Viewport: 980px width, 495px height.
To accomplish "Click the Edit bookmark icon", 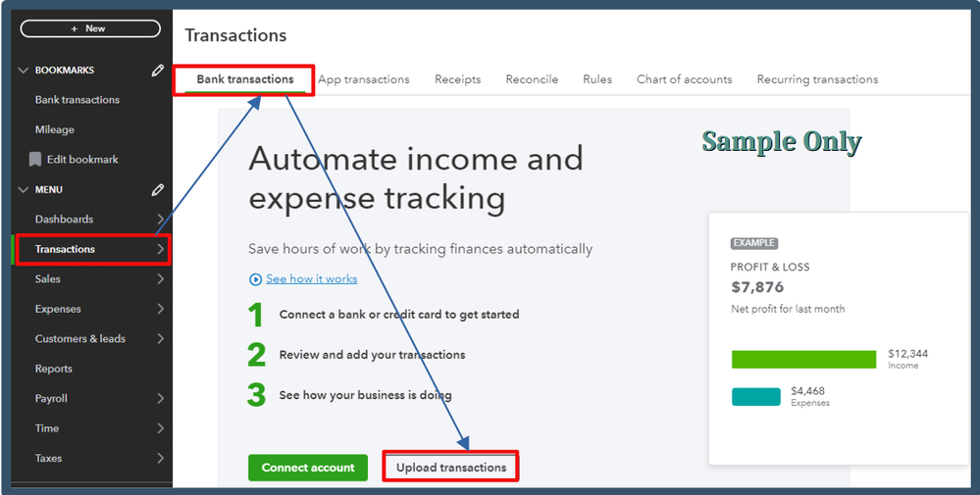I will (35, 159).
